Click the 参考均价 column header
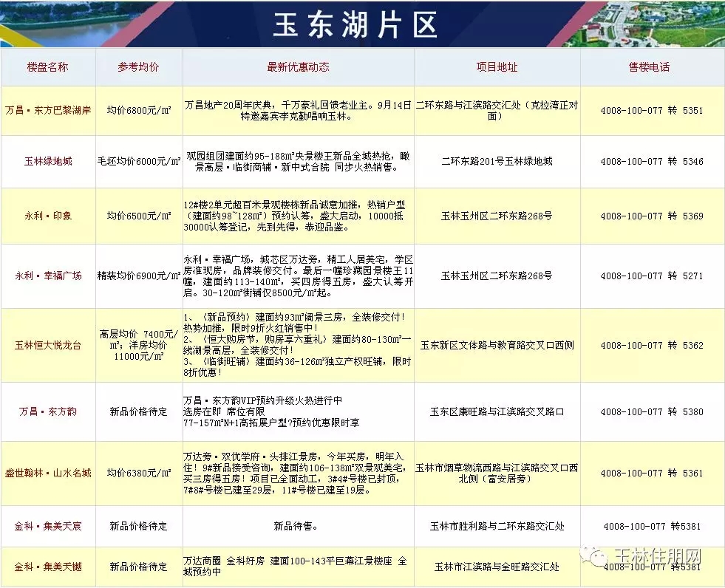Viewport: 725px width, 588px height. (x=138, y=67)
